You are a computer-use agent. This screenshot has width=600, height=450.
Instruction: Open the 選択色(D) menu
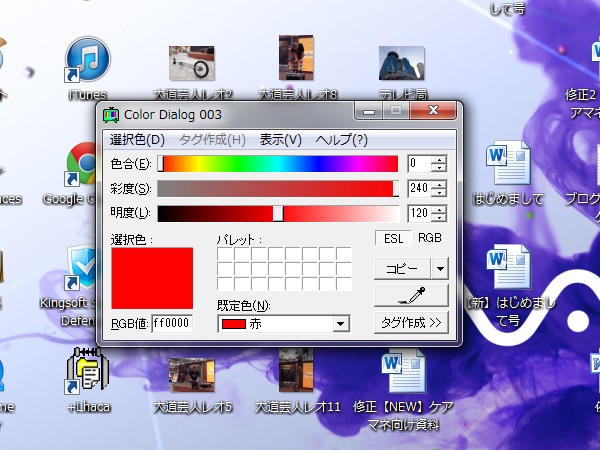[x=137, y=140]
